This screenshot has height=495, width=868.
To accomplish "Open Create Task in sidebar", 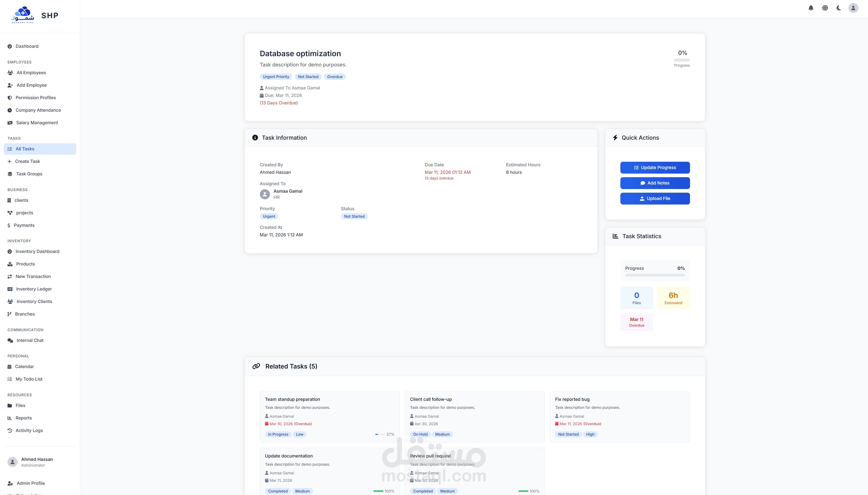I will (x=28, y=162).
